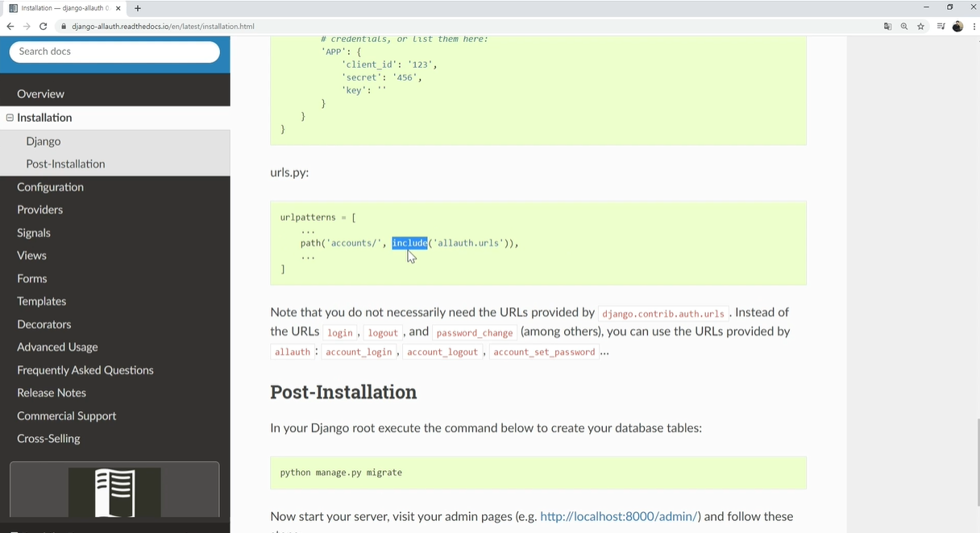
Task: Select Installation in the sidebar
Action: click(44, 118)
